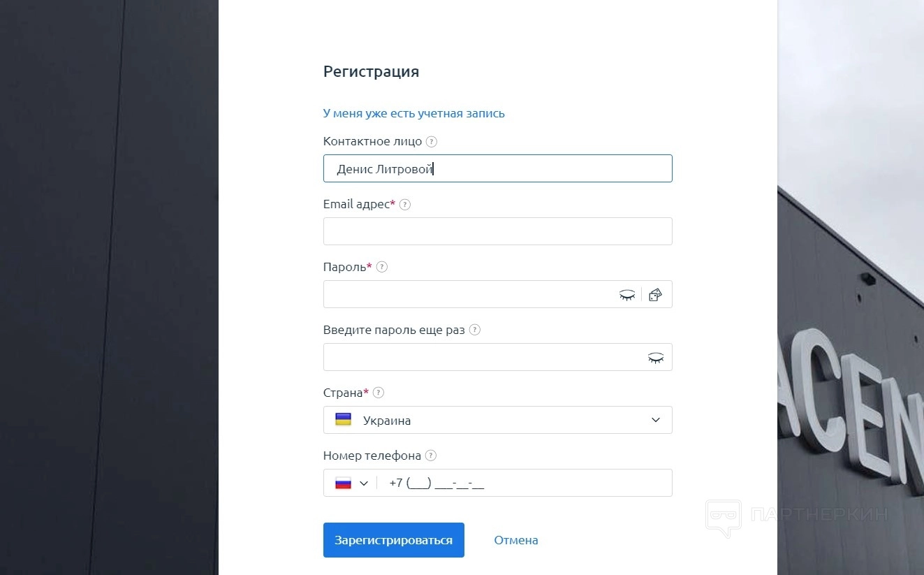Open У меня уже есть учетная запись link
Viewport: 924px width, 575px height.
pyautogui.click(x=413, y=113)
